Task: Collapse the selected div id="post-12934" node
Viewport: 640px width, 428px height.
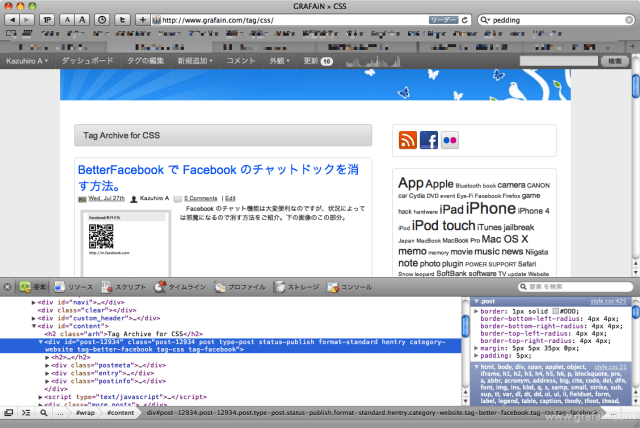Action: coord(40,342)
